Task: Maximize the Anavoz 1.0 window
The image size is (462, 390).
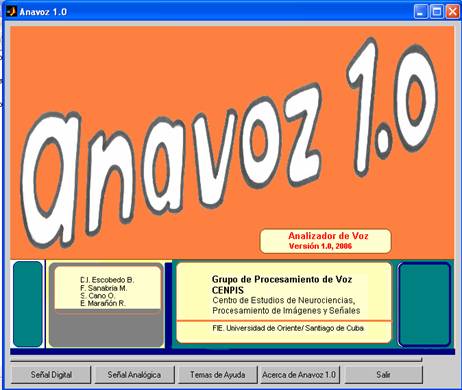Action: coord(437,12)
